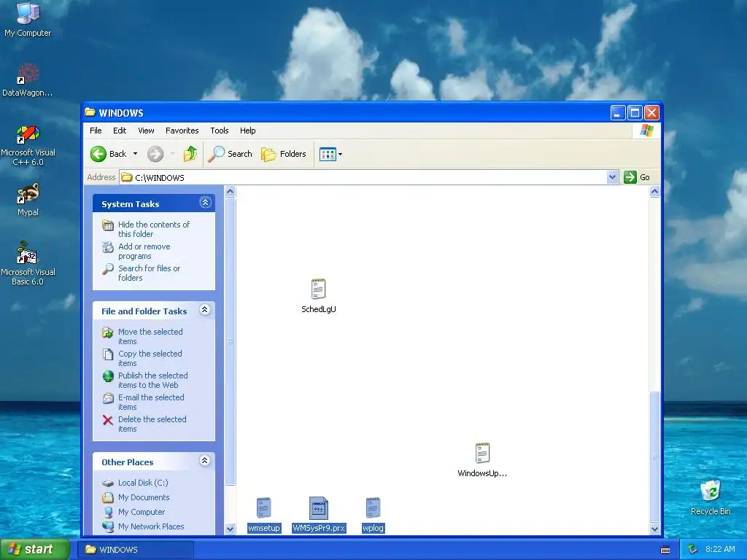This screenshot has width=747, height=560.
Task: Open the Help menu
Action: [x=248, y=131]
